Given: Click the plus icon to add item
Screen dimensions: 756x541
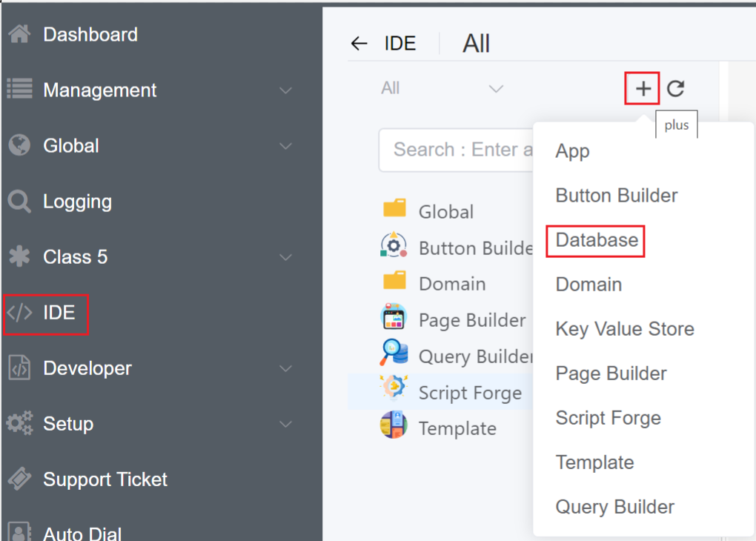Looking at the screenshot, I should [x=643, y=89].
